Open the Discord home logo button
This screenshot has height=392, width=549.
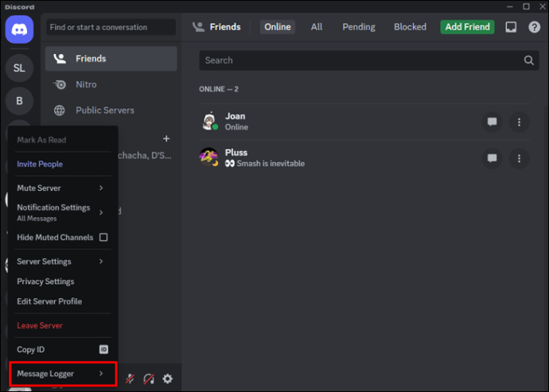[20, 29]
